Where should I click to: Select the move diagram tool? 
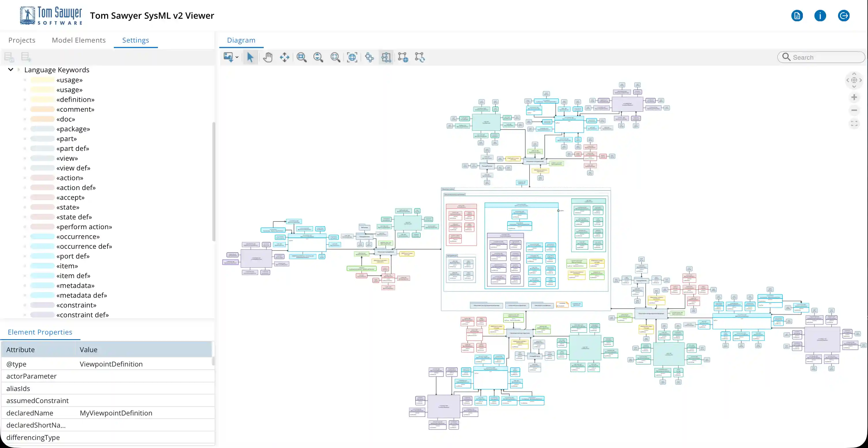[x=284, y=57]
